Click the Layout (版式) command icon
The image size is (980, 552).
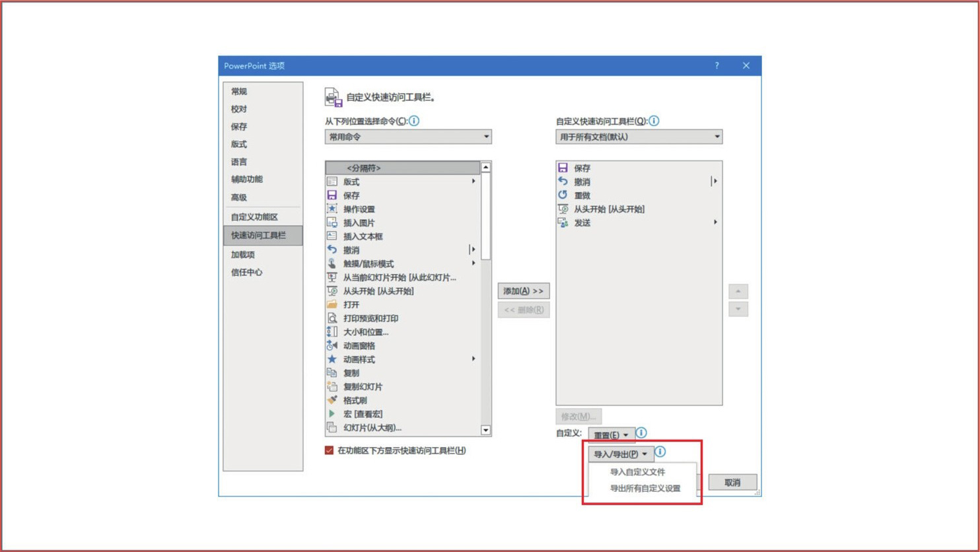[x=332, y=182]
